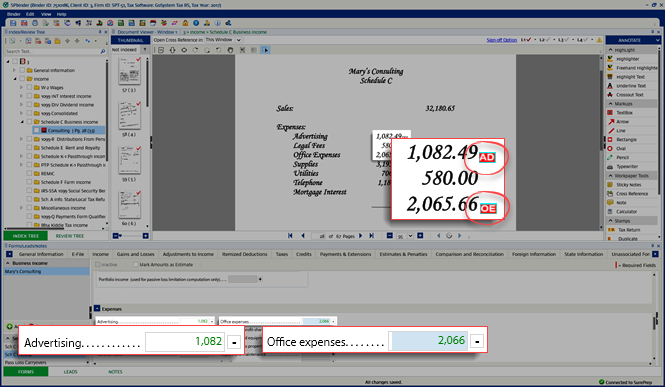Viewport: 665px width, 387px height.
Task: Open the ANNOTATE panel dropdown
Action: point(658,40)
